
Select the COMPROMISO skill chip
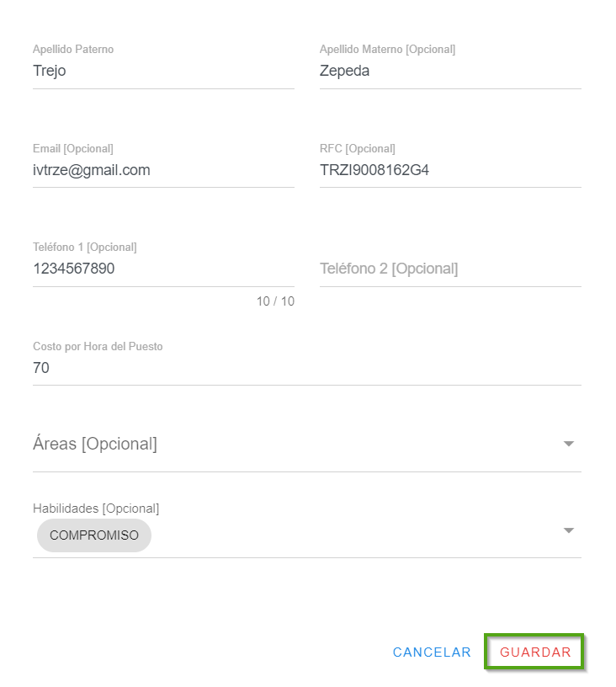94,535
